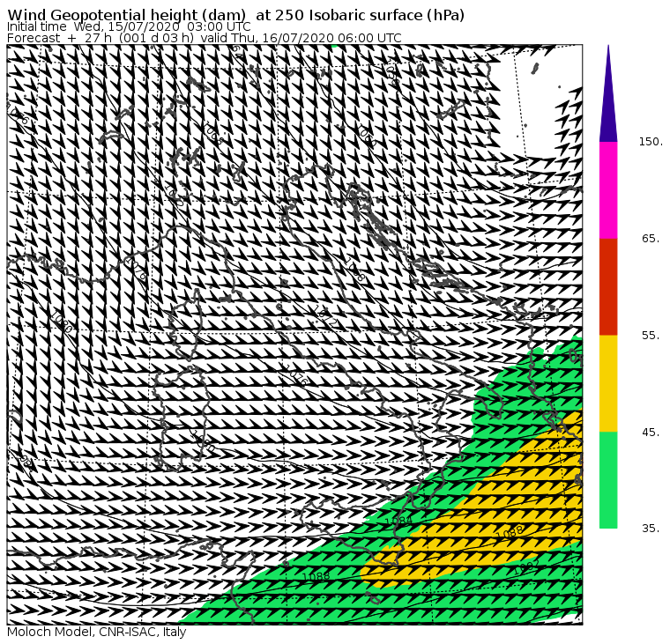Click the '35.' legend value

(651, 529)
